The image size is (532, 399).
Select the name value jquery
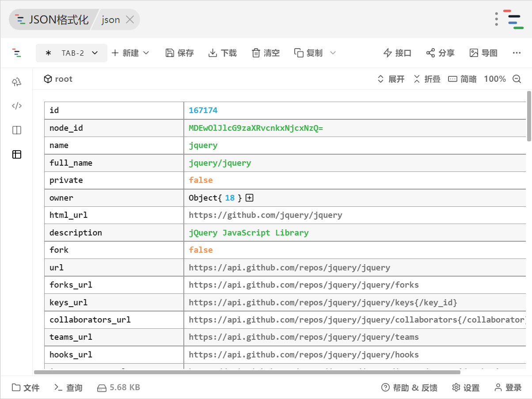coord(203,145)
